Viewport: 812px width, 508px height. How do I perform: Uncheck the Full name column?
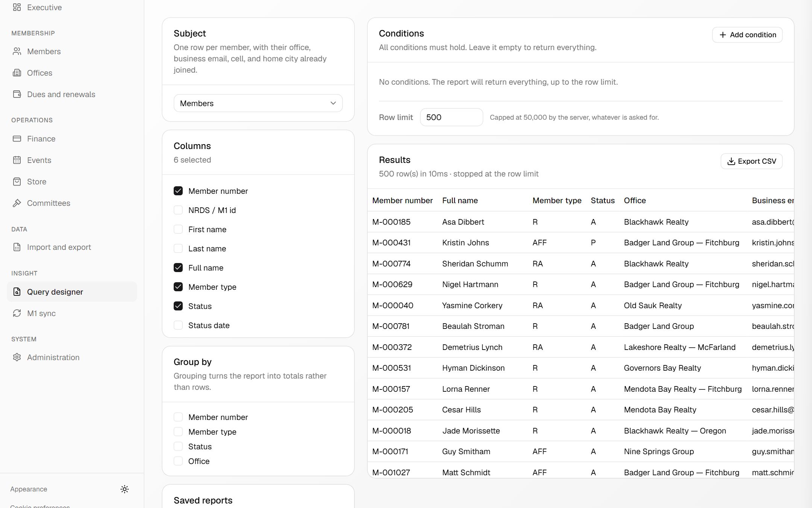click(178, 268)
